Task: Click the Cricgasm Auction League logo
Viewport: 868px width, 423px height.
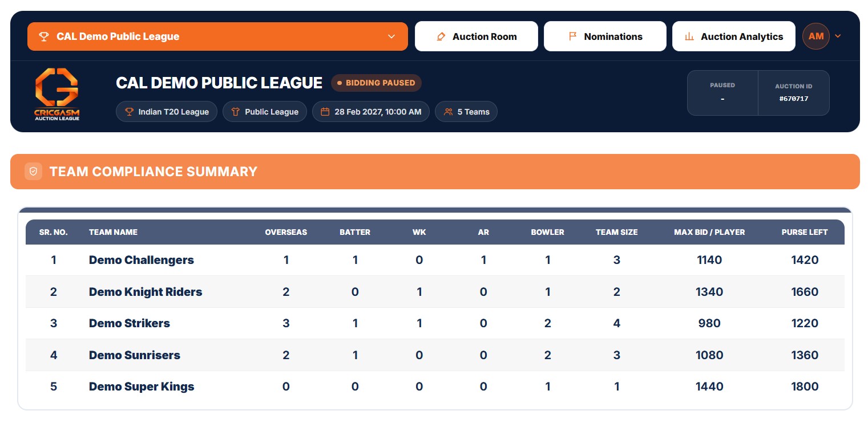Action: [56, 94]
